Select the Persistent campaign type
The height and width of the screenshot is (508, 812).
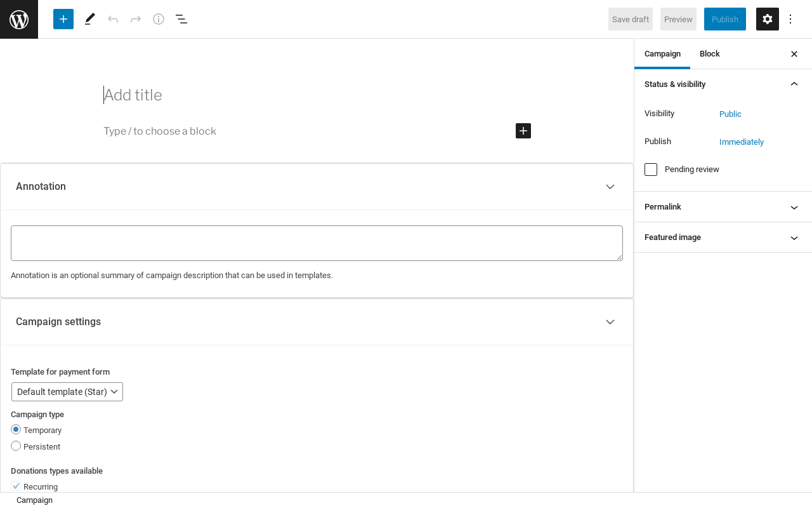(x=16, y=446)
